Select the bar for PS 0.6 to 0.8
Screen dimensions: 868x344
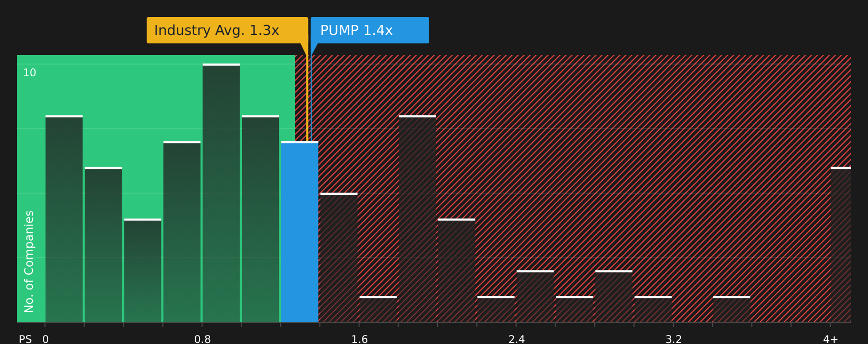click(x=182, y=232)
